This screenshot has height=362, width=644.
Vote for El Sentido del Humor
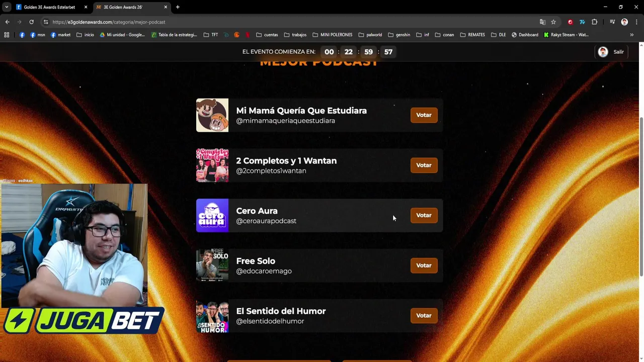tap(424, 315)
